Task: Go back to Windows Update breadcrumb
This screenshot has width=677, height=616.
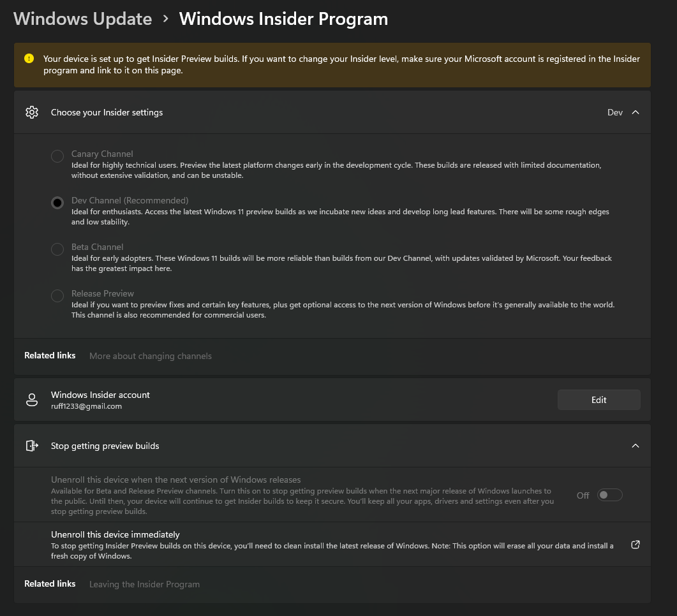Action: point(82,19)
